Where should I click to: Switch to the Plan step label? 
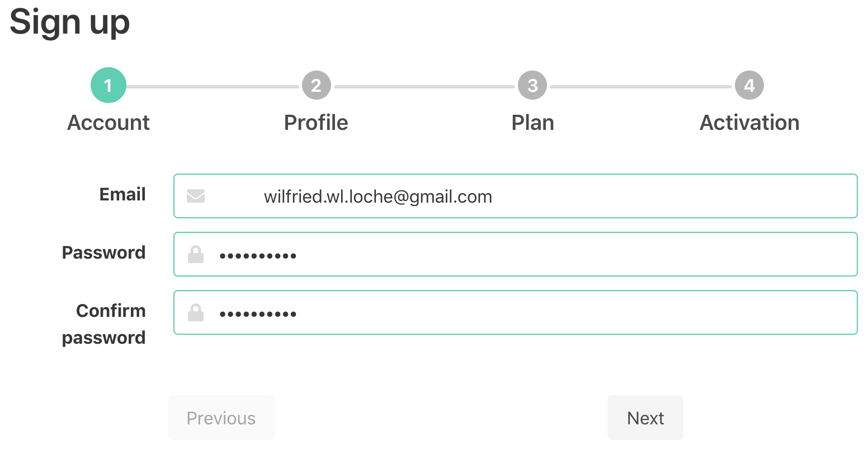[x=532, y=123]
